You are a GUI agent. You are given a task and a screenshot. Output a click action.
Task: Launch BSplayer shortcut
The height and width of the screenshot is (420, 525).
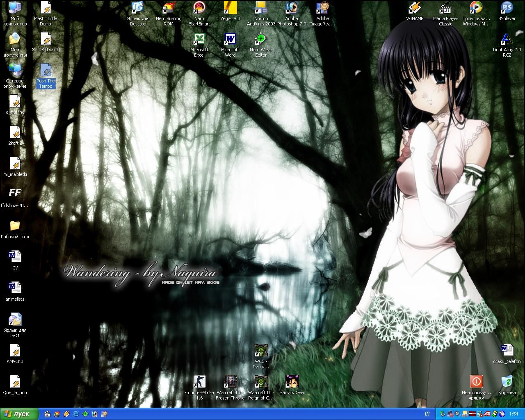(507, 11)
